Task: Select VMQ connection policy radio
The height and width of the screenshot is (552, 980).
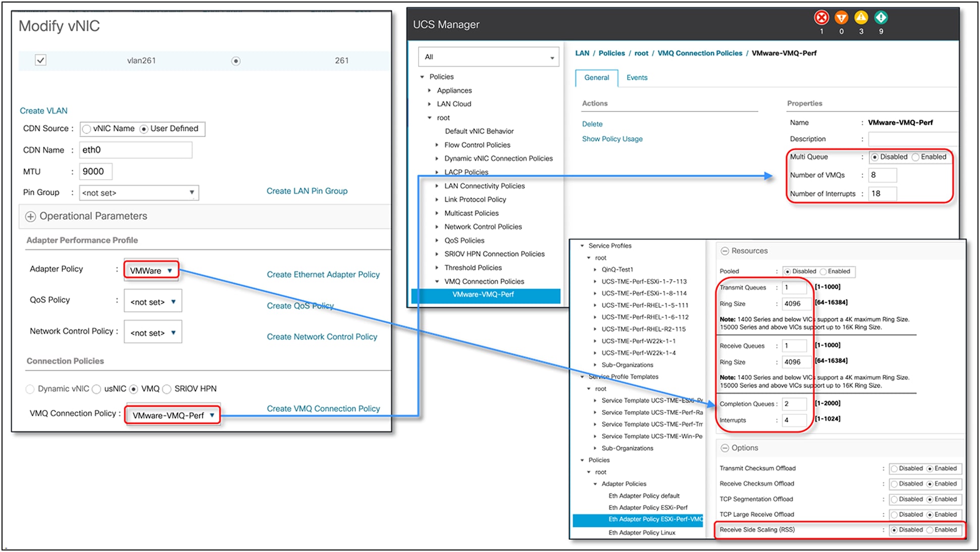Action: click(x=133, y=389)
